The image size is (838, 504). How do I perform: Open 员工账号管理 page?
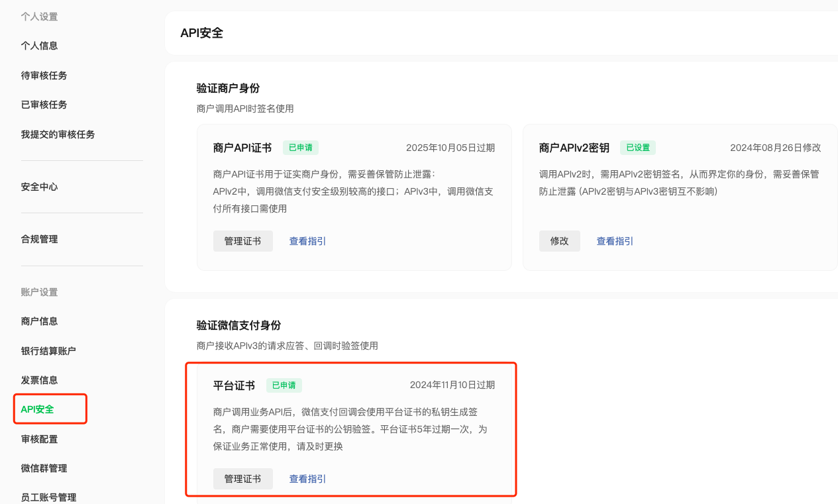(x=48, y=497)
